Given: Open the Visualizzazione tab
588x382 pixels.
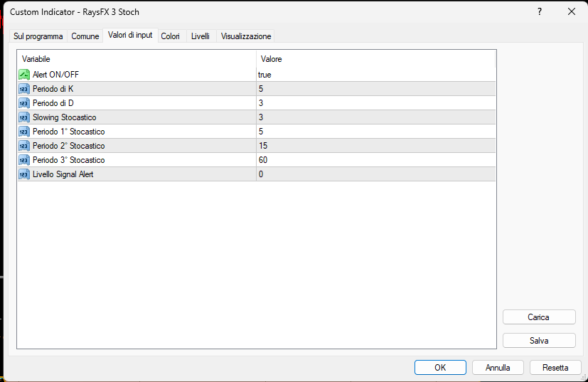Looking at the screenshot, I should [246, 36].
